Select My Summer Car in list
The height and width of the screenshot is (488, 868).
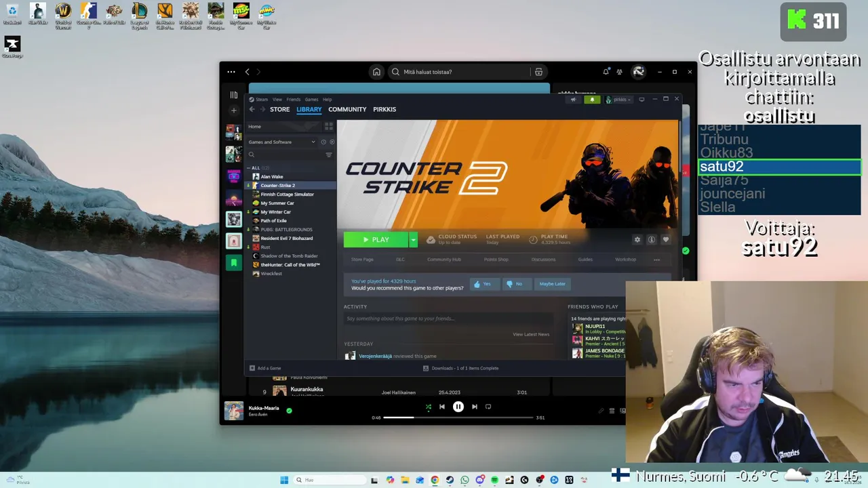(x=277, y=203)
